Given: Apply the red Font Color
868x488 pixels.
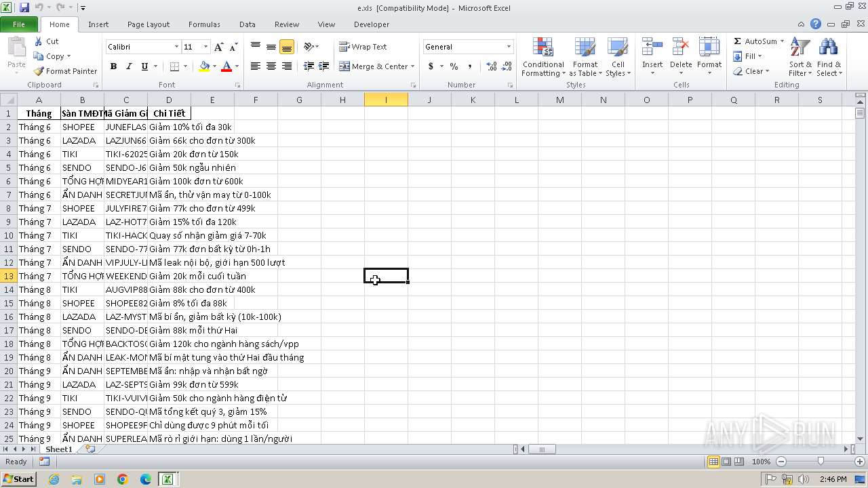Looking at the screenshot, I should (226, 66).
